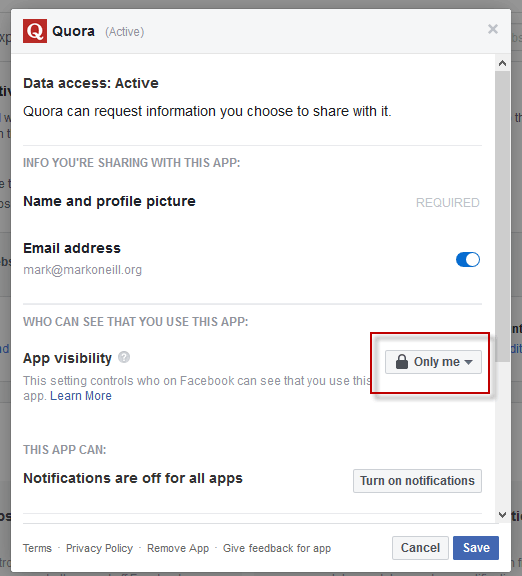Close the Quora app settings dialog
Viewport: 522px width, 576px height.
[493, 29]
